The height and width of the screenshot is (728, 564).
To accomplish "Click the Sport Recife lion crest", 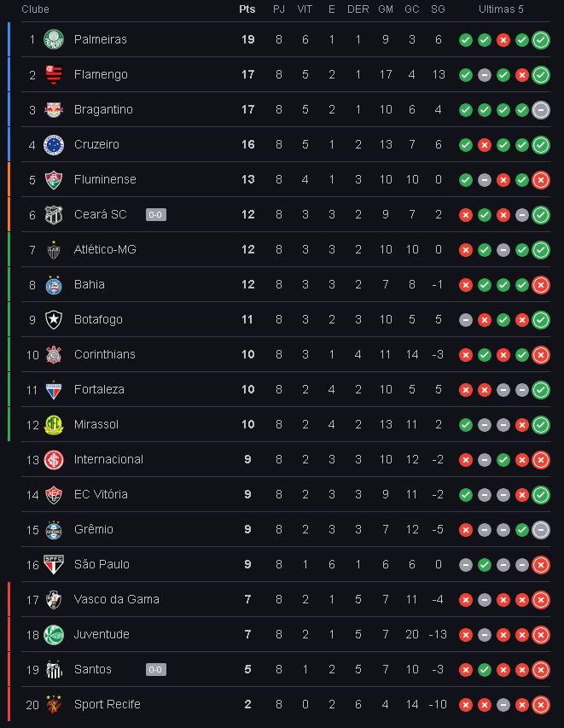I will [54, 704].
